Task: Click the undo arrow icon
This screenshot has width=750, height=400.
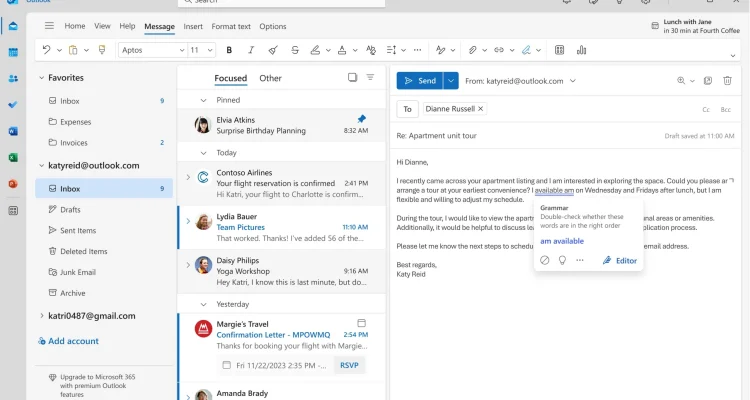Action: click(46, 50)
